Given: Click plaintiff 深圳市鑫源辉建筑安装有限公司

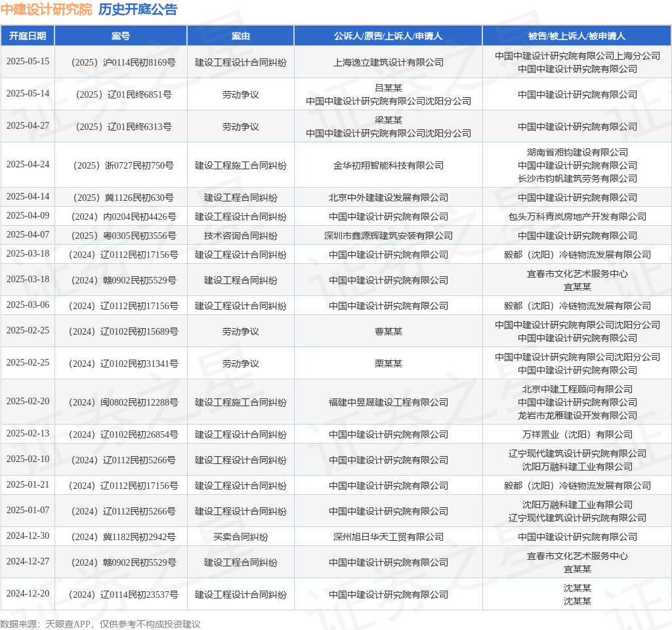Looking at the screenshot, I should point(388,236).
